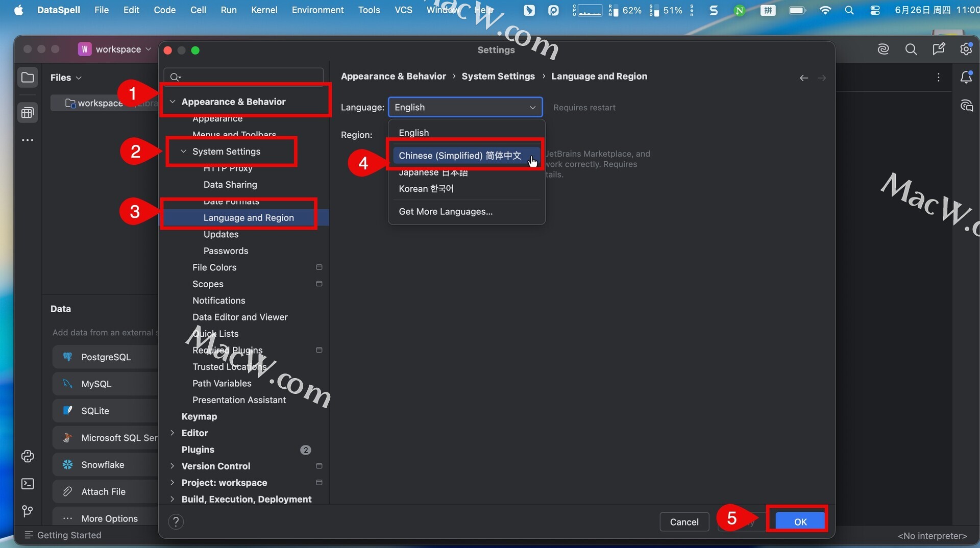Expand the Version Control settings node

tap(173, 466)
